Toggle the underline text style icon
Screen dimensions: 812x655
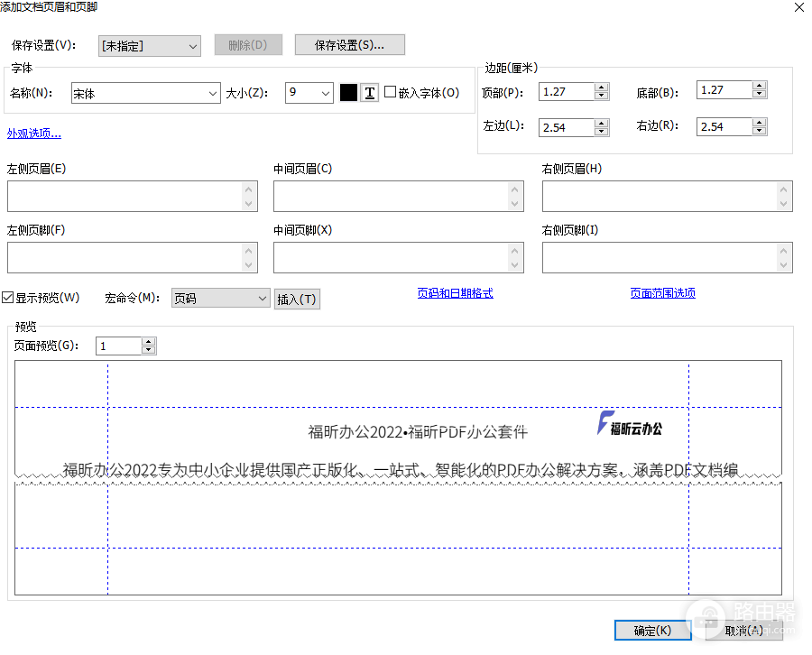point(369,93)
